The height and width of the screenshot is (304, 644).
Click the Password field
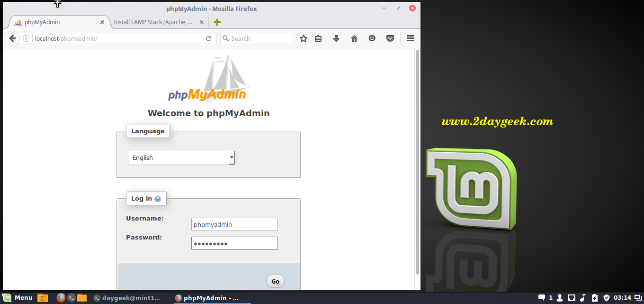(x=234, y=243)
